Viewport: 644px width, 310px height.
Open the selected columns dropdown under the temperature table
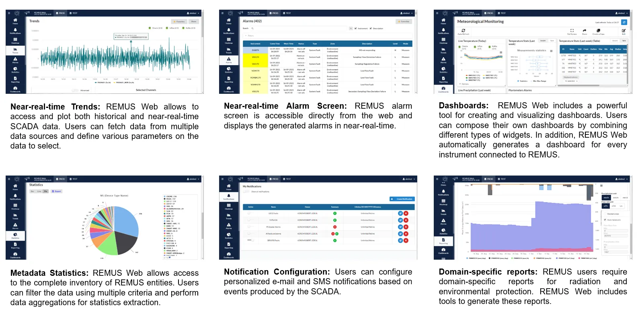tap(571, 81)
